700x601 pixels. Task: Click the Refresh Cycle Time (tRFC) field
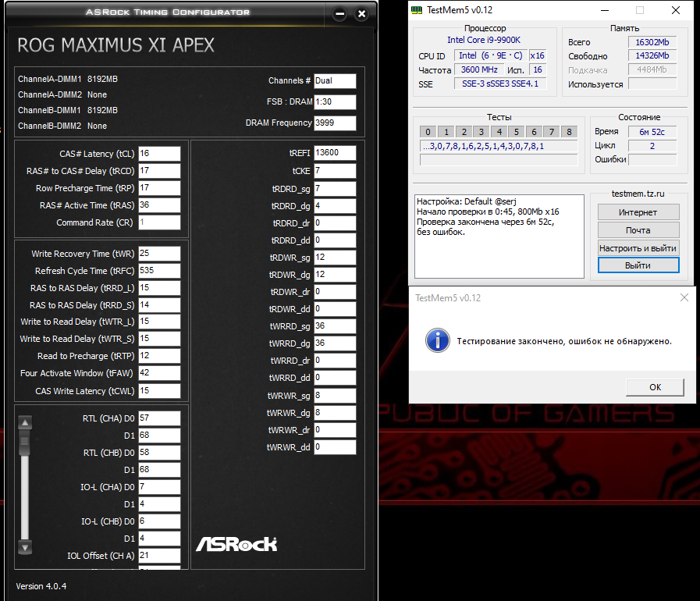click(x=159, y=271)
